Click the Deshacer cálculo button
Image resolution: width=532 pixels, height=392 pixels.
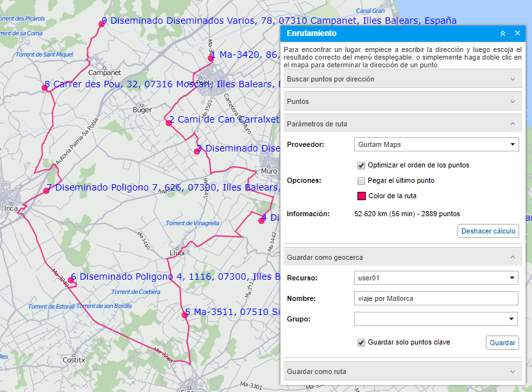pyautogui.click(x=488, y=231)
